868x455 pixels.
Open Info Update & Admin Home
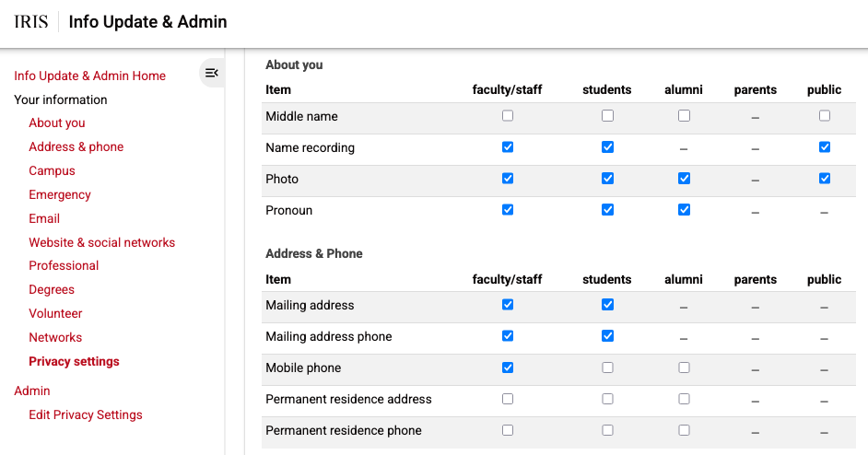coord(89,76)
